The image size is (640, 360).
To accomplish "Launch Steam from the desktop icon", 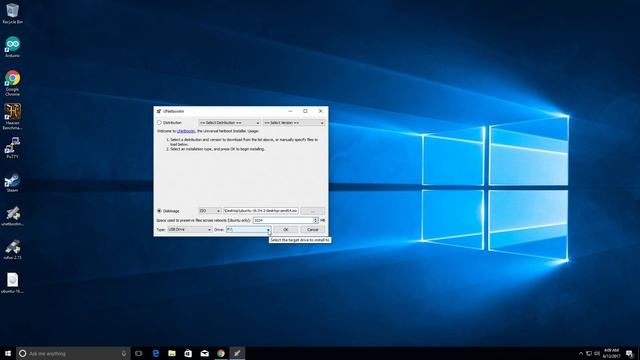I will pos(12,182).
